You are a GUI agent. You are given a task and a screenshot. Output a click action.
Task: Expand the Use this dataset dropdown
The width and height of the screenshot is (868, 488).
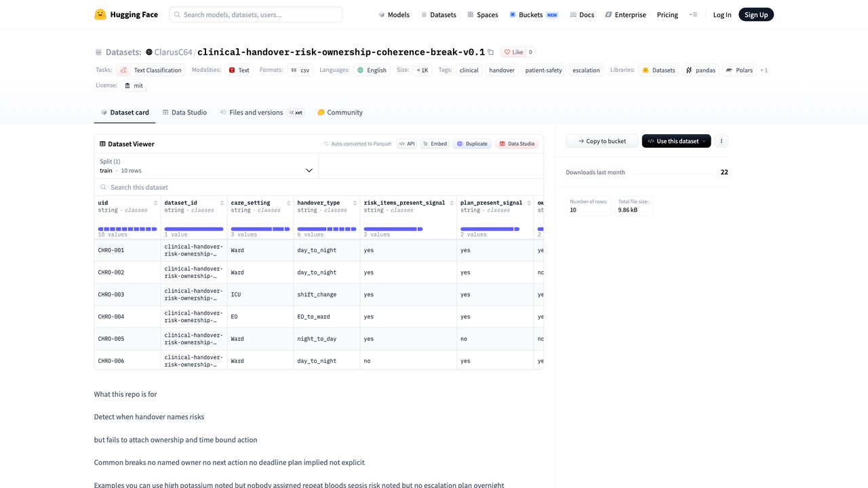[676, 141]
